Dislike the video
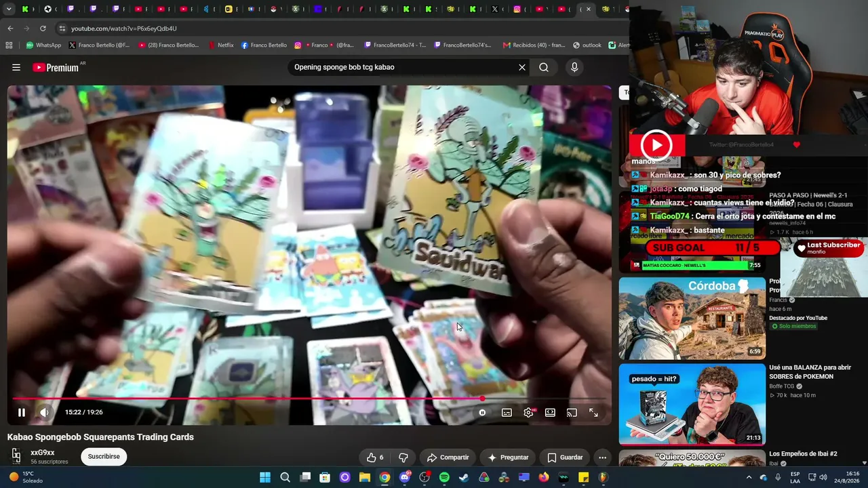This screenshot has width=868, height=488. click(x=403, y=457)
